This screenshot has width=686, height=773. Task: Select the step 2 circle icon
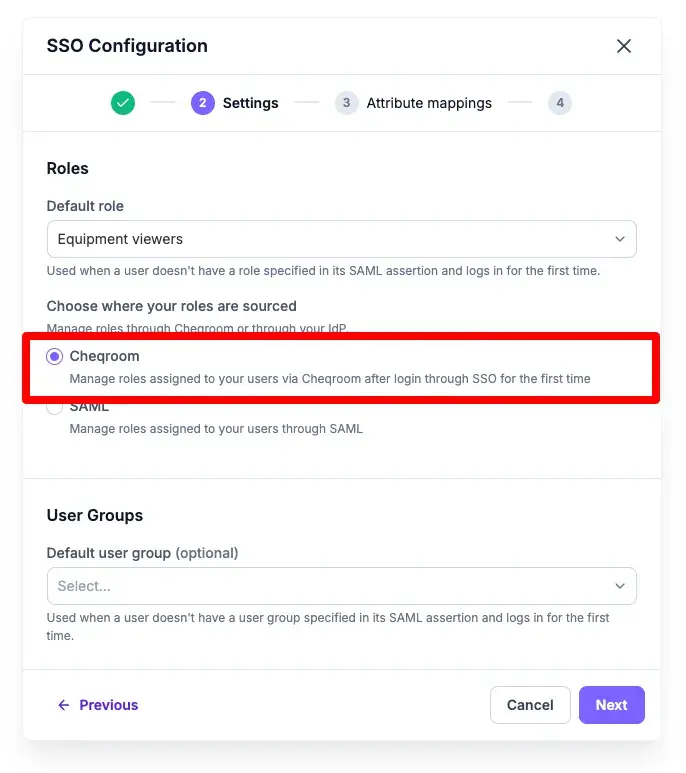[x=203, y=103]
